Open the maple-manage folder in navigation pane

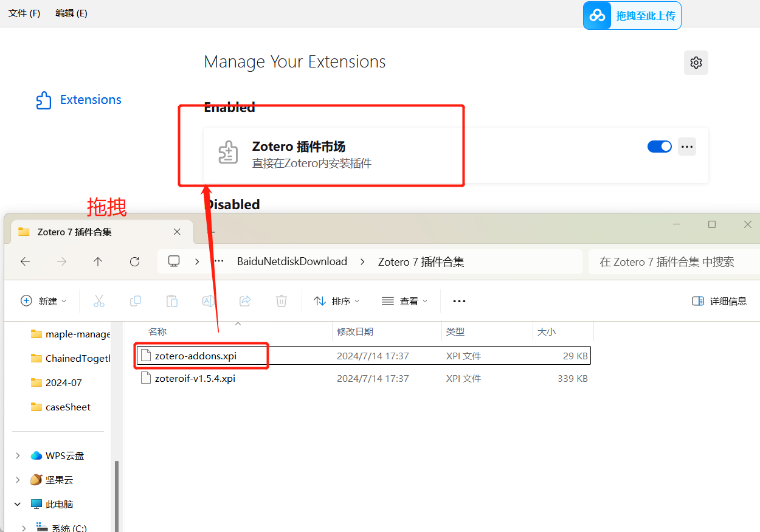coord(71,334)
